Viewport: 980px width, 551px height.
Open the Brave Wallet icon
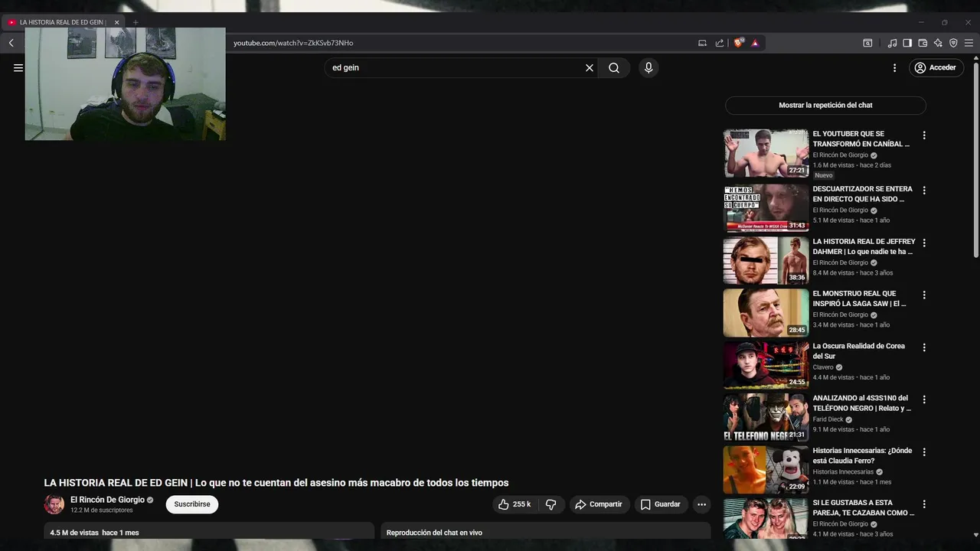click(923, 43)
